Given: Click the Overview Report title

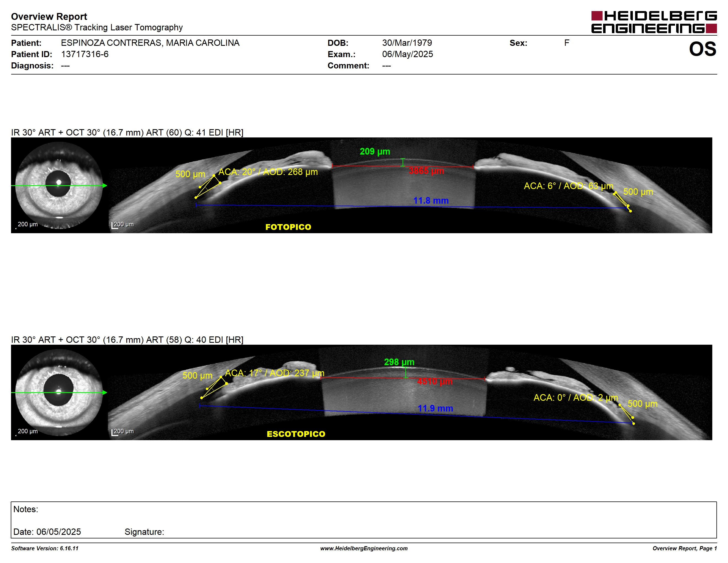Looking at the screenshot, I should [x=49, y=17].
